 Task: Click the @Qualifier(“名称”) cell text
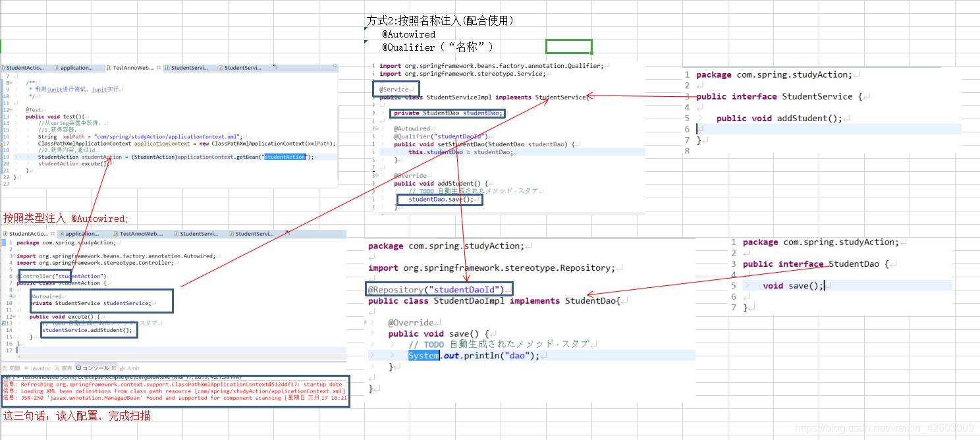437,47
